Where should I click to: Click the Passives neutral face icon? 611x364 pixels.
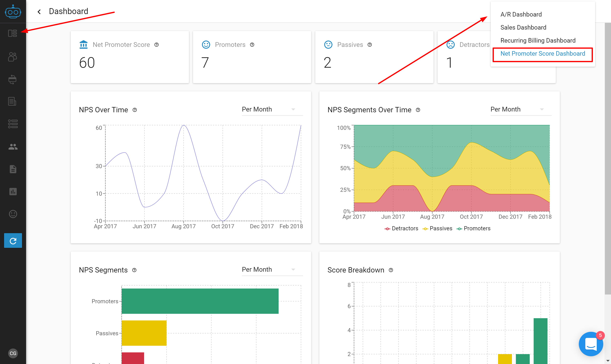tap(328, 44)
